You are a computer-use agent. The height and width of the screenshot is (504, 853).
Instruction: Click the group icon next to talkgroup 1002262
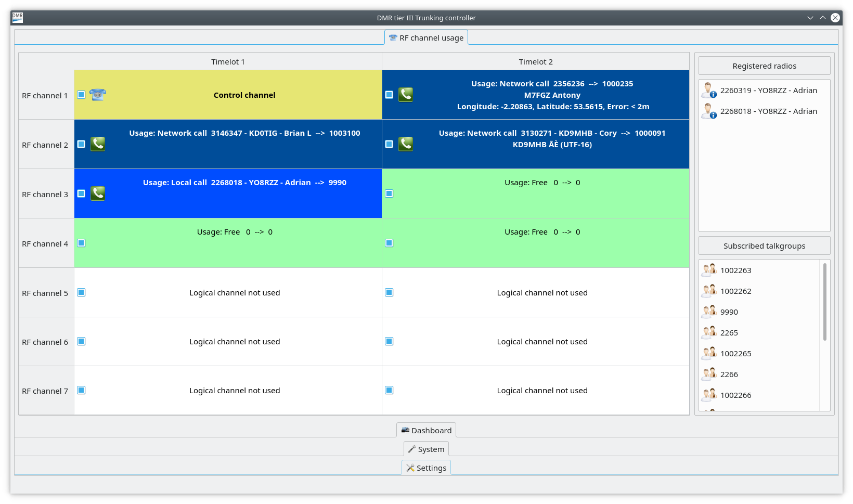(x=709, y=291)
